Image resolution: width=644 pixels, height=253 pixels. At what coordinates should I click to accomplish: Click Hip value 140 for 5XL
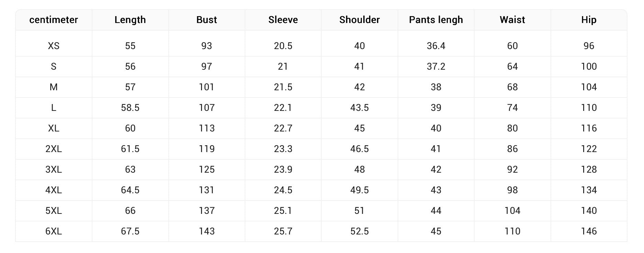pos(589,211)
